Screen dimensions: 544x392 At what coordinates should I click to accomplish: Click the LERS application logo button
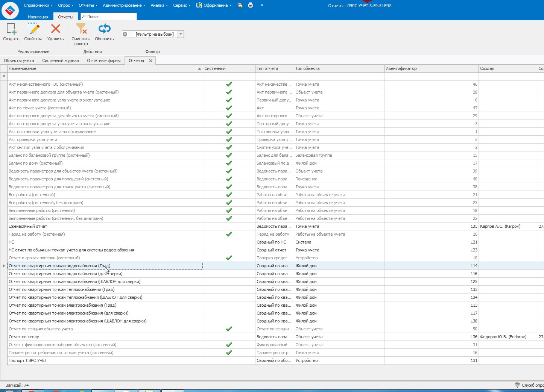10,10
